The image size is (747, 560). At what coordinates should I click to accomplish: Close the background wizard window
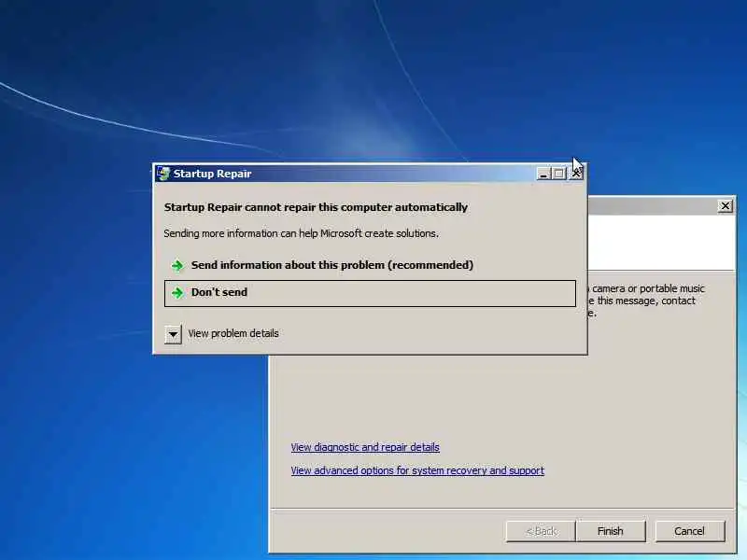pos(726,205)
